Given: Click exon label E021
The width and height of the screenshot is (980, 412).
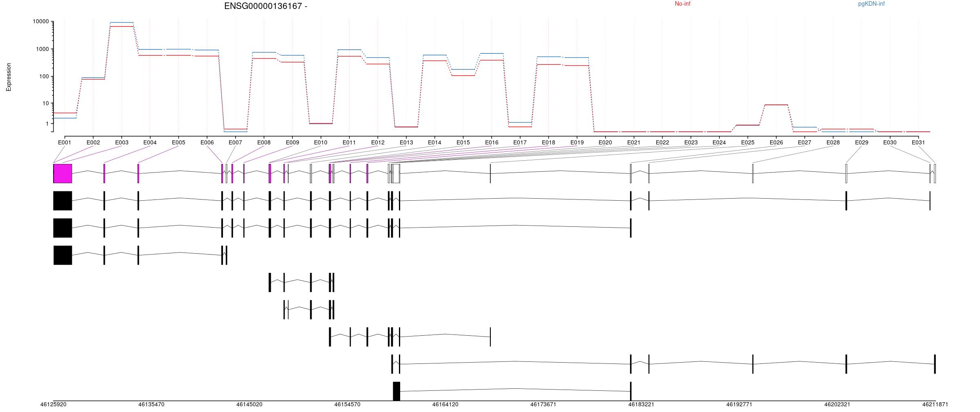Looking at the screenshot, I should [634, 142].
